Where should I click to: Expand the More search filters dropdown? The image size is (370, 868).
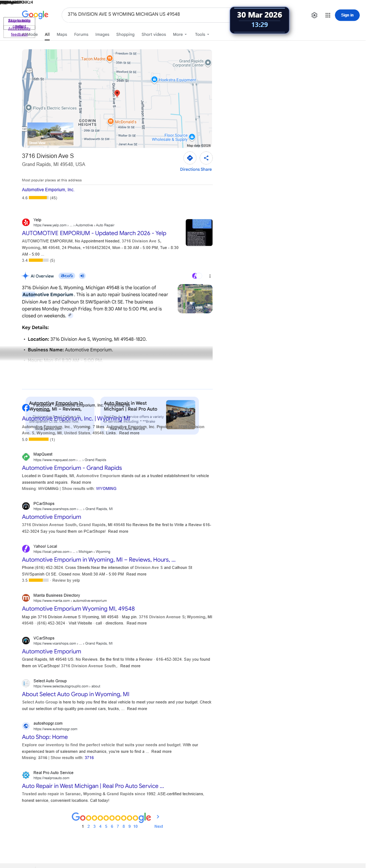click(180, 34)
